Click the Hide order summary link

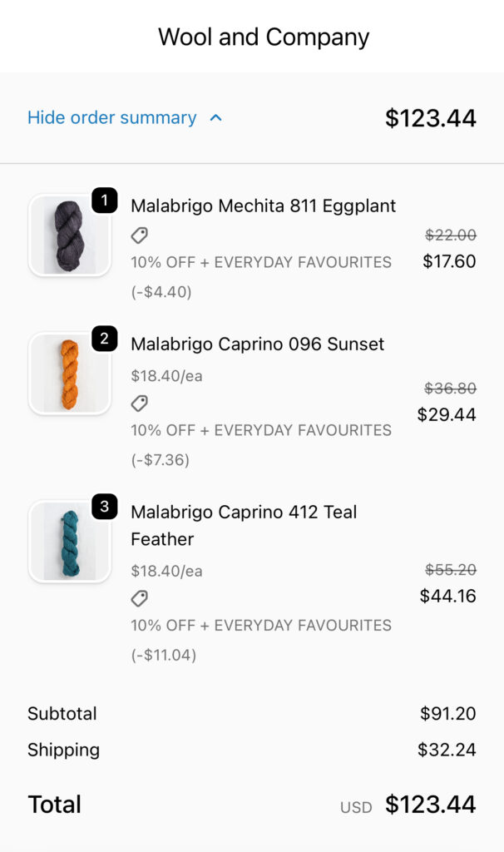112,118
